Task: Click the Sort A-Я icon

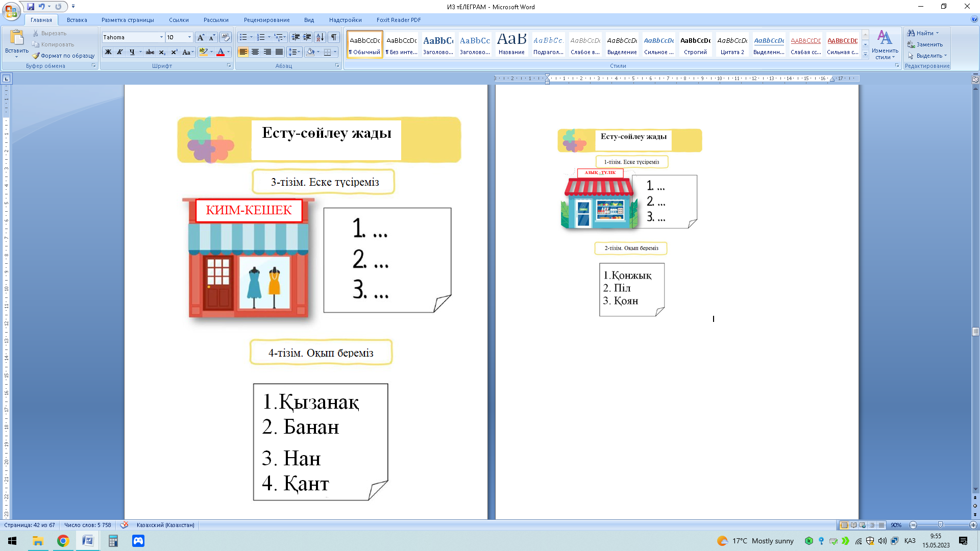Action: (320, 37)
